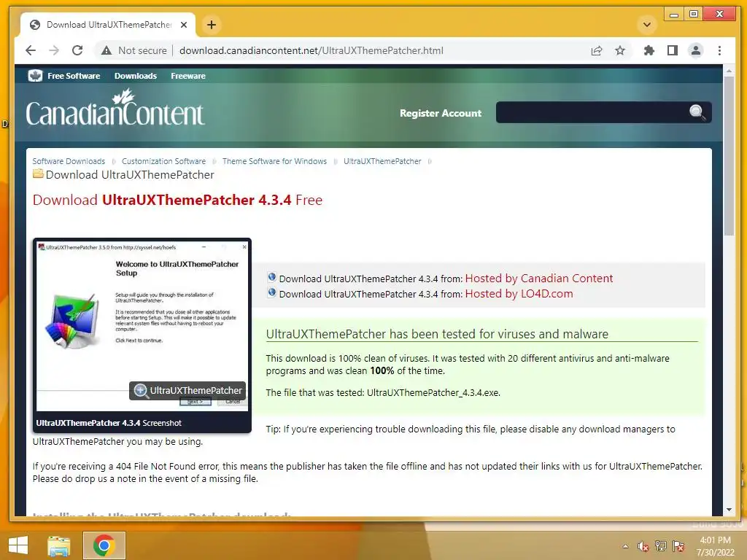Click 'UltraUXThemePatcher 4.3.4 Screenshot' caption
Viewport: 747px width, 560px height.
pos(109,423)
